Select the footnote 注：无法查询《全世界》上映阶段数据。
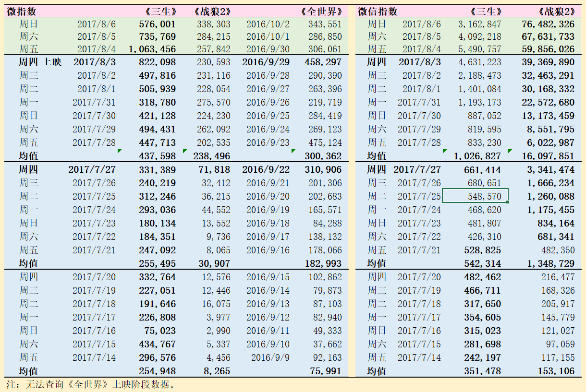Image resolution: width=586 pixels, height=392 pixels. (91, 384)
